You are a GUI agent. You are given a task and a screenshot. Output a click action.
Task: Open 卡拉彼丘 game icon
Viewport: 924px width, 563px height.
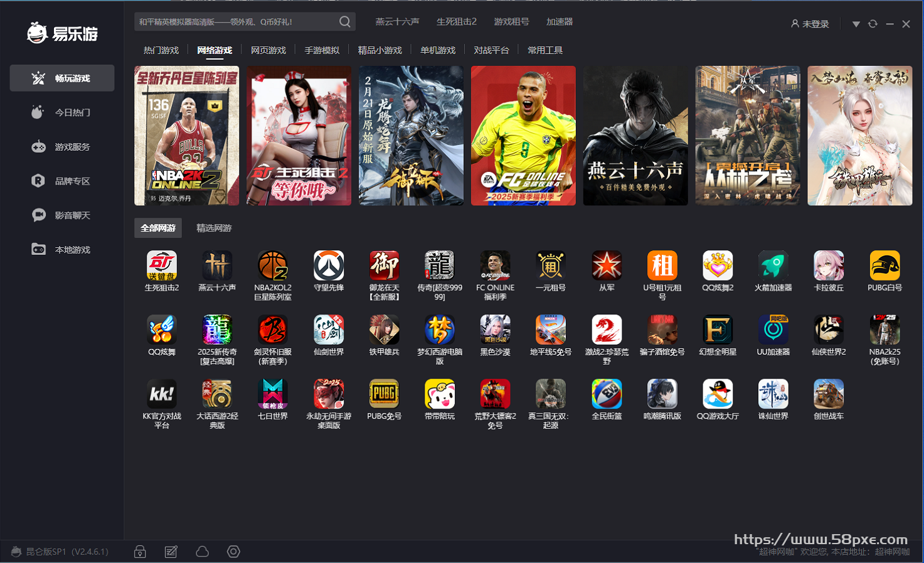(x=829, y=265)
